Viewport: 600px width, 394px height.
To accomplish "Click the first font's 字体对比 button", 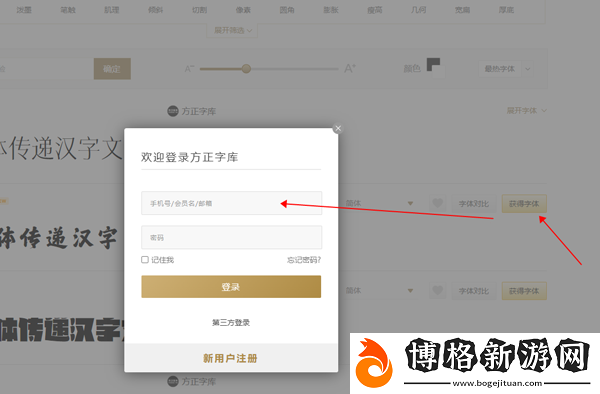I will click(474, 204).
